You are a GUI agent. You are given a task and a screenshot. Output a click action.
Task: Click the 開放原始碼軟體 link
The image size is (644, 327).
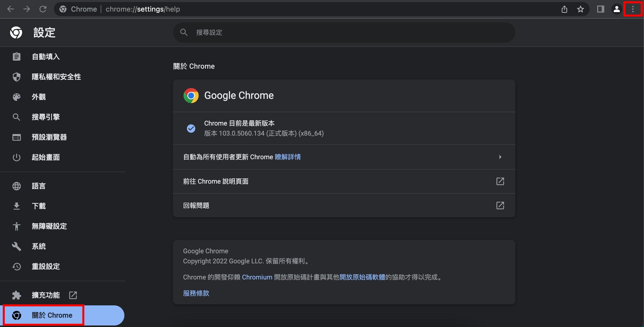[362, 277]
